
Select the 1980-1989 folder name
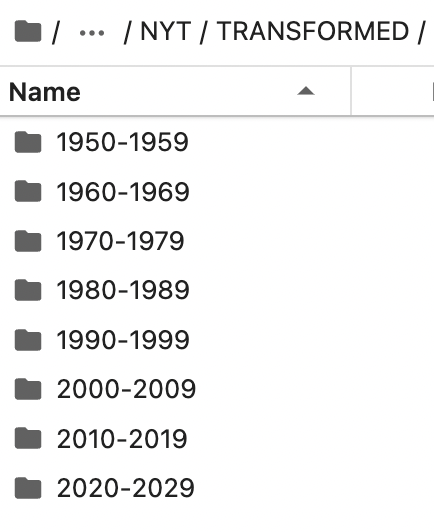[x=122, y=290]
